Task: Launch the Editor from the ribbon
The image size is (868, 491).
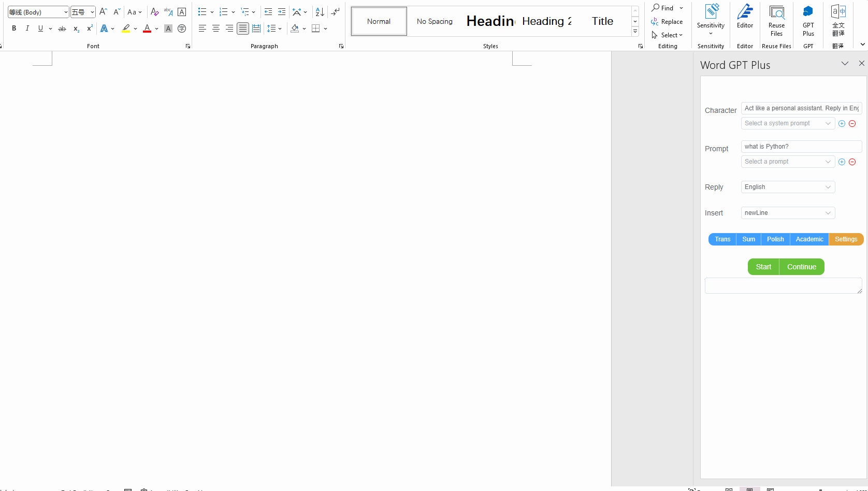Action: click(745, 21)
